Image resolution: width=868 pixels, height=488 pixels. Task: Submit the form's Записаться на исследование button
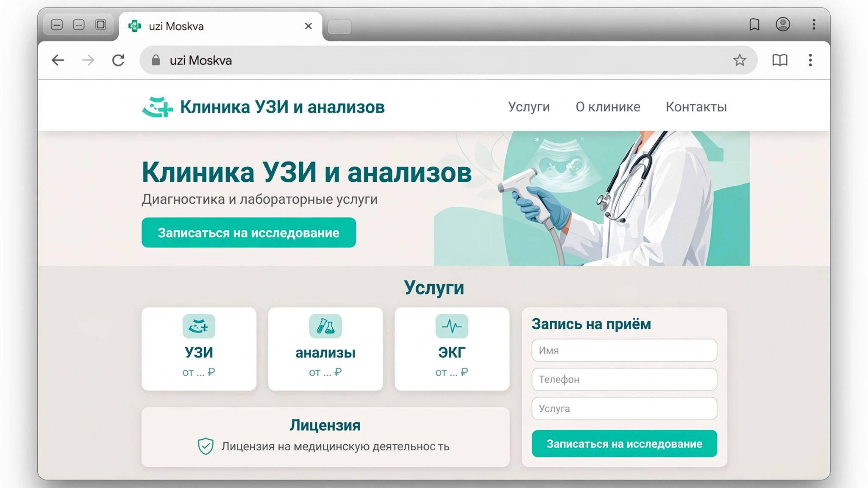click(624, 444)
